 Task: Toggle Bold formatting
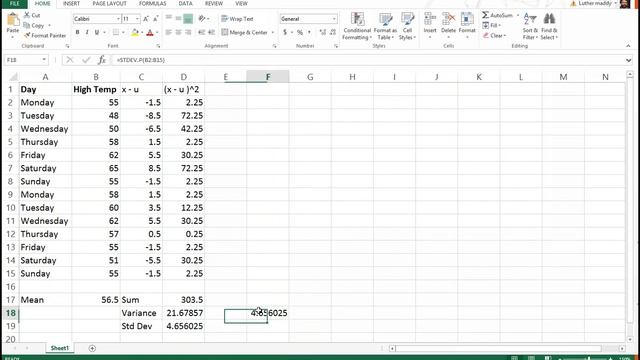pos(77,32)
